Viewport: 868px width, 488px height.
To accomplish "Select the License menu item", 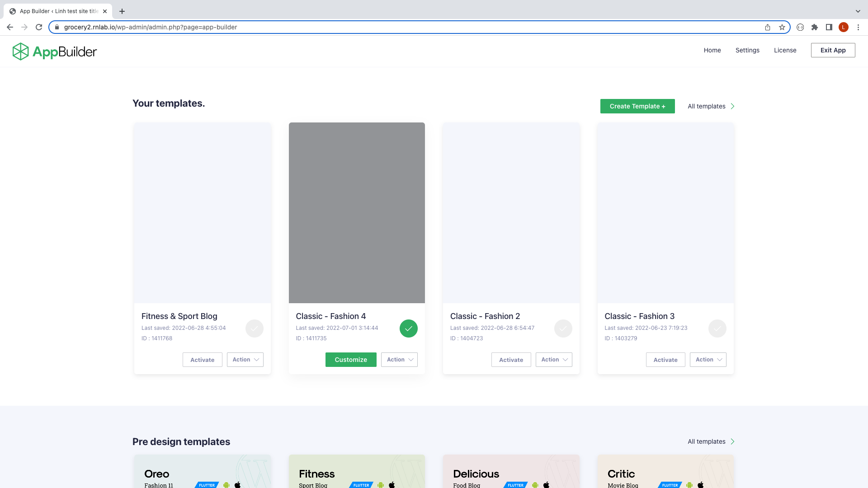I will (785, 50).
